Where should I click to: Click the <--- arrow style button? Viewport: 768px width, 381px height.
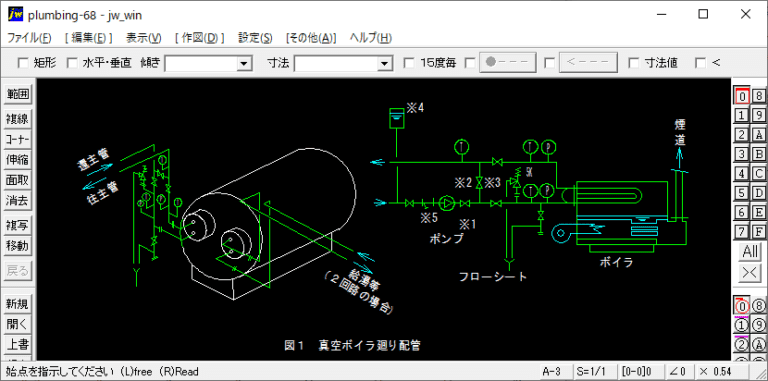click(588, 63)
